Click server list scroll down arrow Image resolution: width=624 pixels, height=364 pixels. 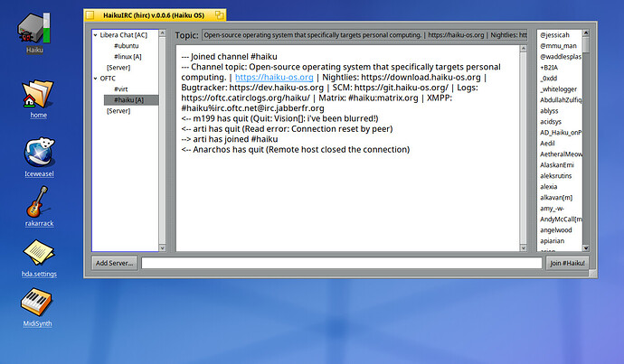click(162, 247)
